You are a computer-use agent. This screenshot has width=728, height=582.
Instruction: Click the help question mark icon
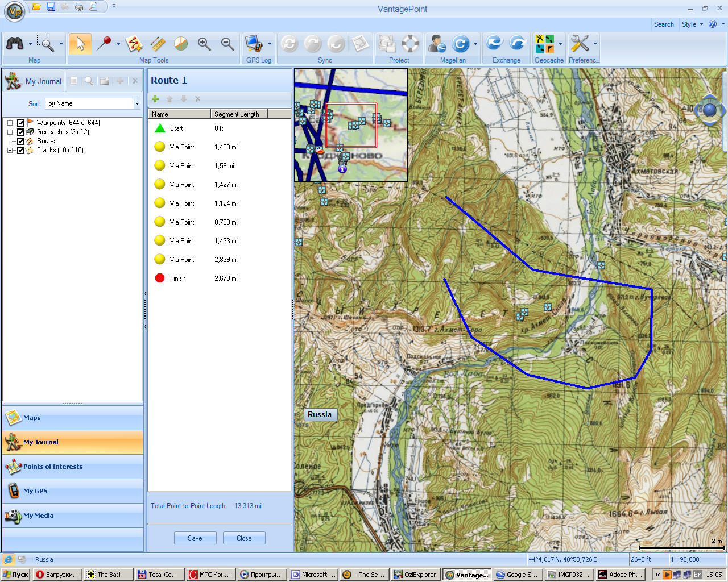713,24
